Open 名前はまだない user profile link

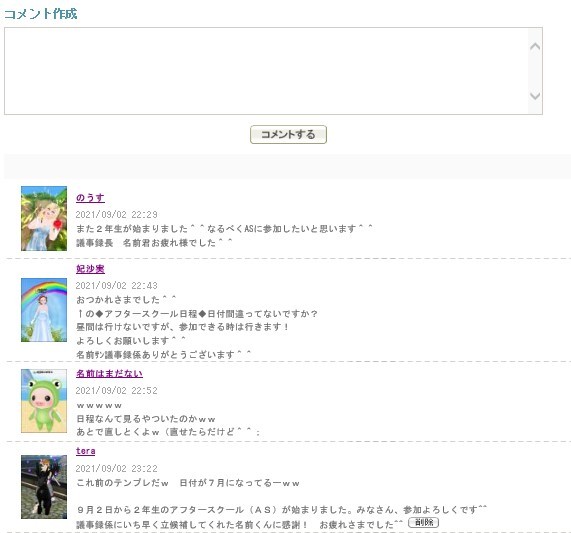click(109, 373)
